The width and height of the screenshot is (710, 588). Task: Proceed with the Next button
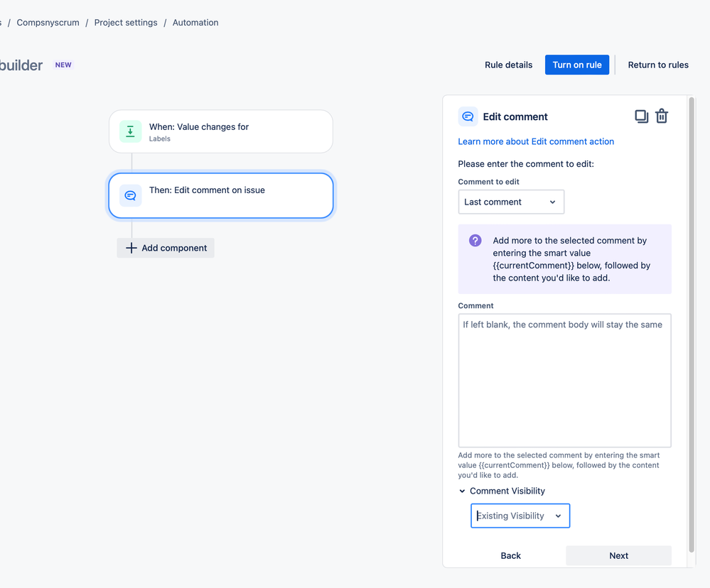click(x=618, y=555)
